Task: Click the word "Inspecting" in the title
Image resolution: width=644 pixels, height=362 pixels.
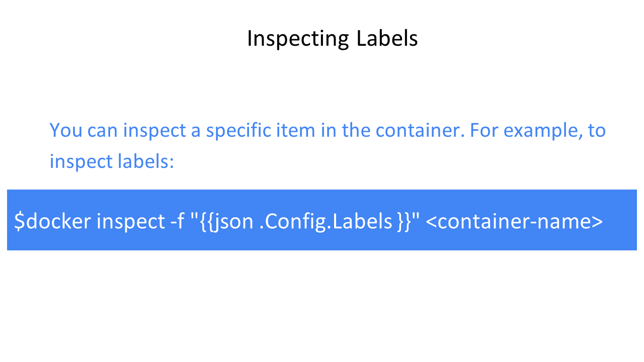Action: point(298,39)
